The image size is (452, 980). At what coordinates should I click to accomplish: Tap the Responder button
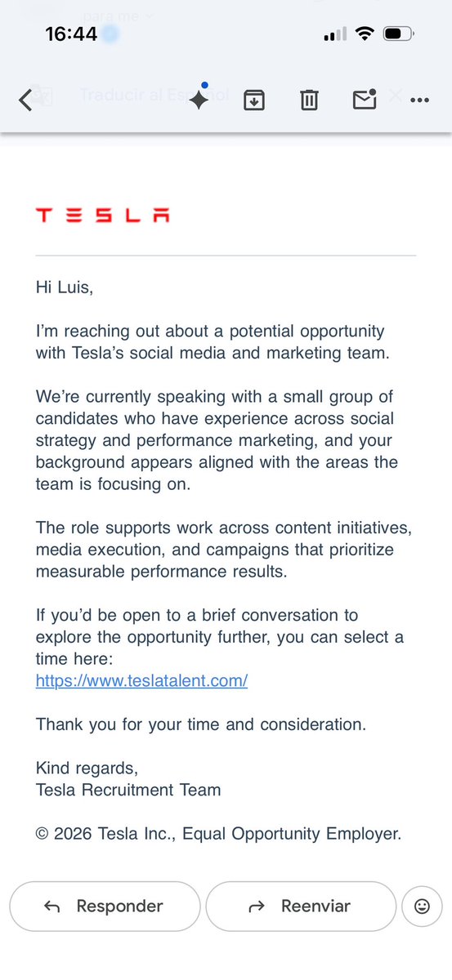[x=105, y=906]
